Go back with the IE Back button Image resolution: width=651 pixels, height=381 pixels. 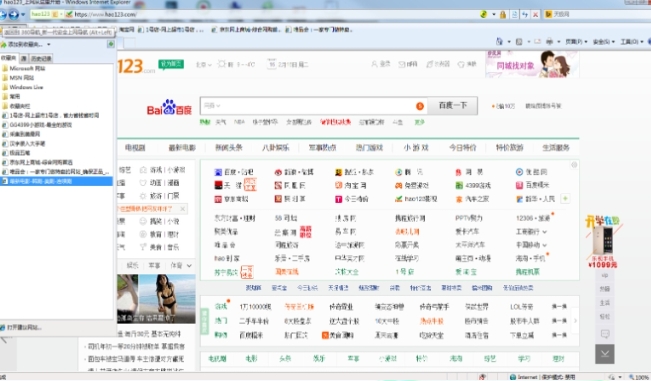coord(2,15)
